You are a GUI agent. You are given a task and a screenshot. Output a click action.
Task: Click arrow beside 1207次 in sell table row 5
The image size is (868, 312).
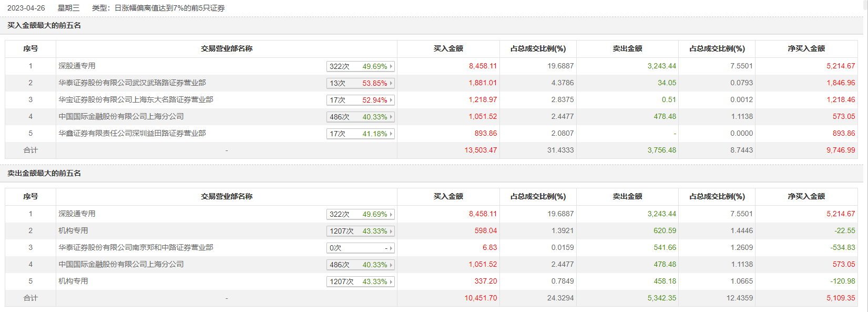pos(391,281)
